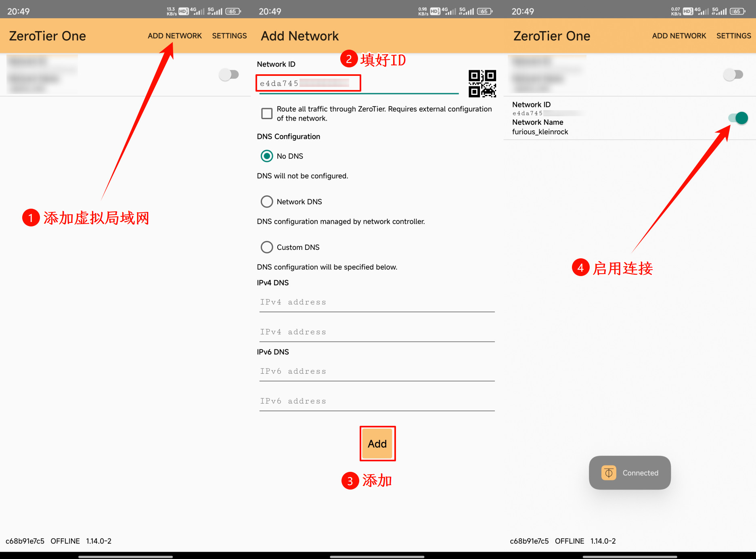
Task: Open SETTINGS on the right screen
Action: click(x=733, y=36)
